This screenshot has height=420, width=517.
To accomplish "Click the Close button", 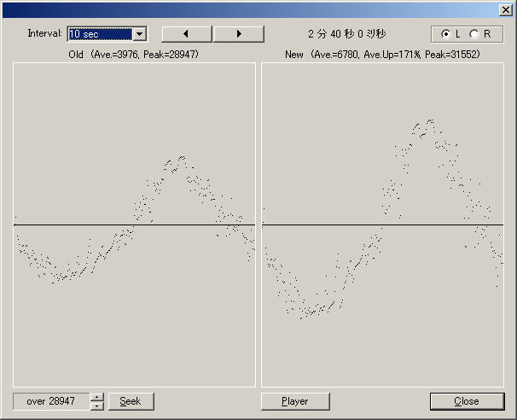I will [x=467, y=401].
